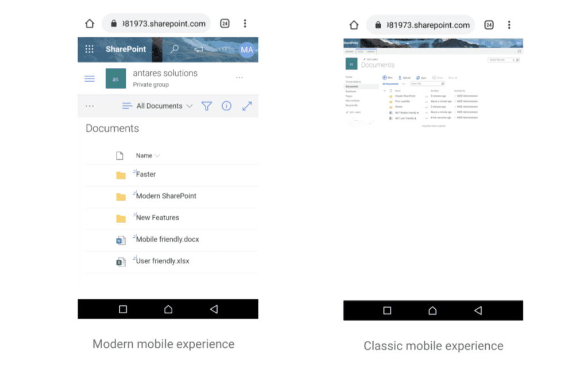Open MA profile avatar
Image resolution: width=588 pixels, height=369 pixels.
tap(247, 50)
